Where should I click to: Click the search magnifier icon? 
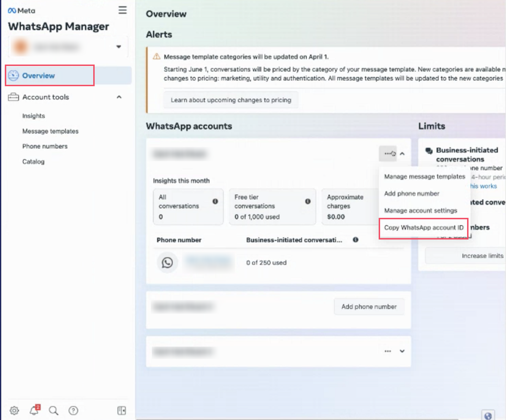(53, 410)
